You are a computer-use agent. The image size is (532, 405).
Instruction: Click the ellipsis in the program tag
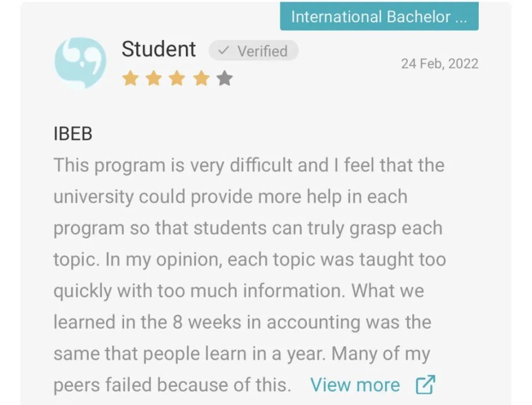[x=461, y=17]
